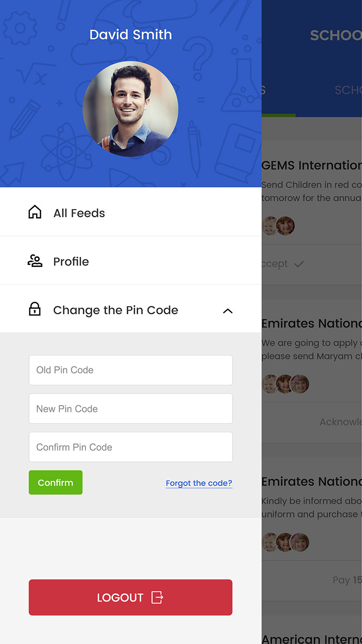Click the exit icon on the Logout button
The height and width of the screenshot is (644, 362).
pyautogui.click(x=157, y=597)
